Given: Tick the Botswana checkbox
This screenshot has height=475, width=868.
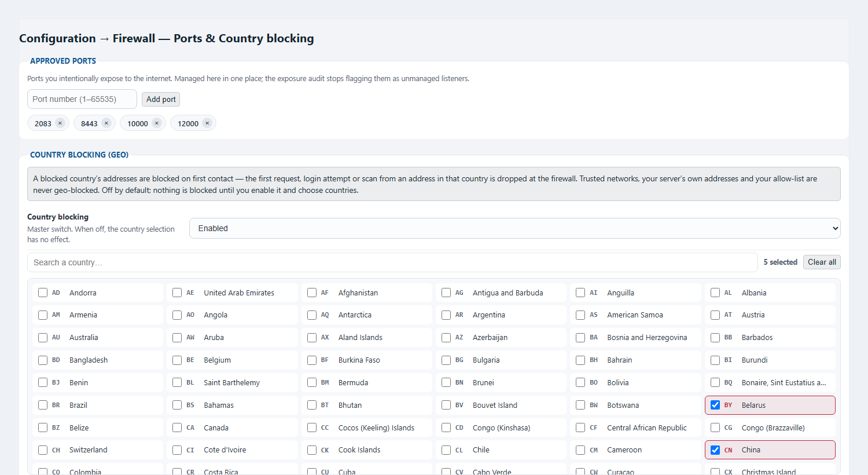Looking at the screenshot, I should click(580, 405).
